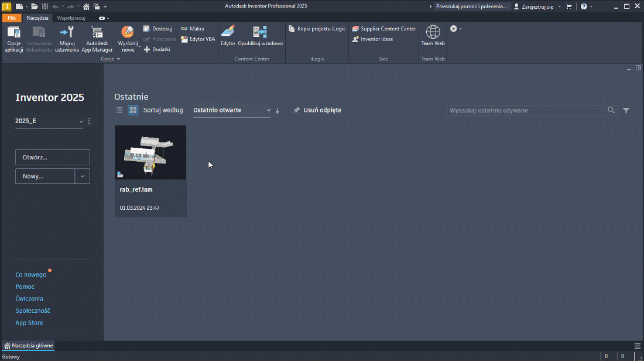The height and width of the screenshot is (361, 644).
Task: Open the Ćwiczenia link
Action: pos(29,298)
